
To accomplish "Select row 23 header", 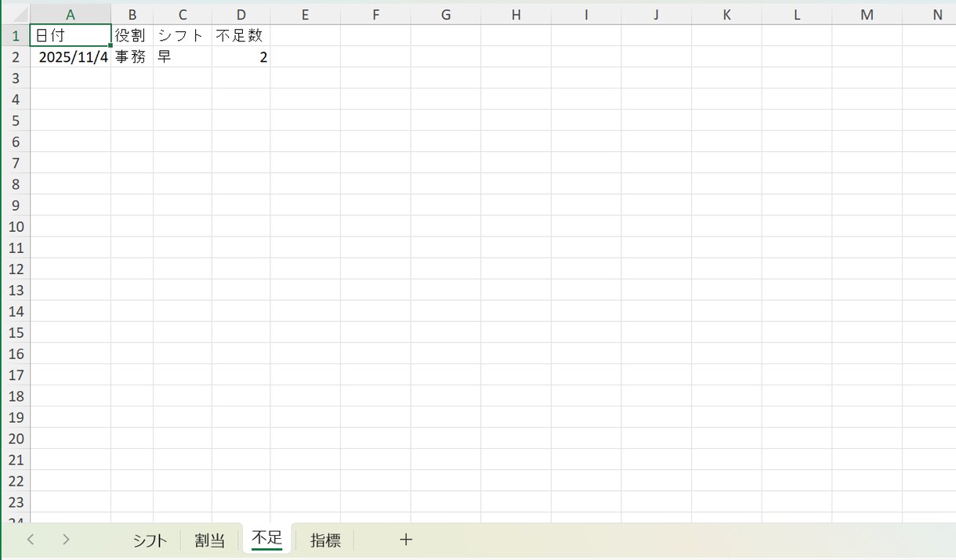I will (x=16, y=502).
